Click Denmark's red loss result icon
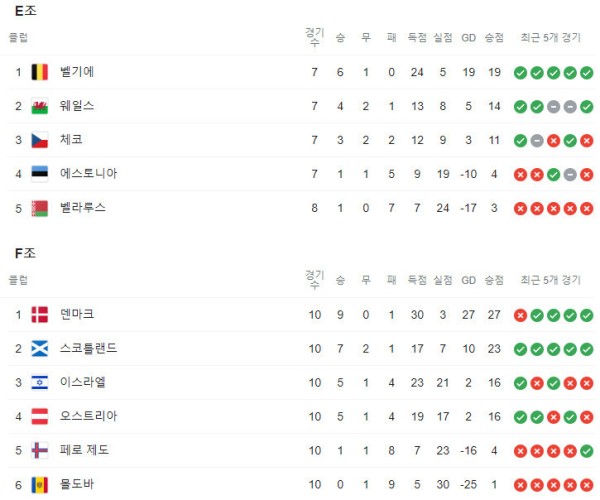 coord(520,315)
